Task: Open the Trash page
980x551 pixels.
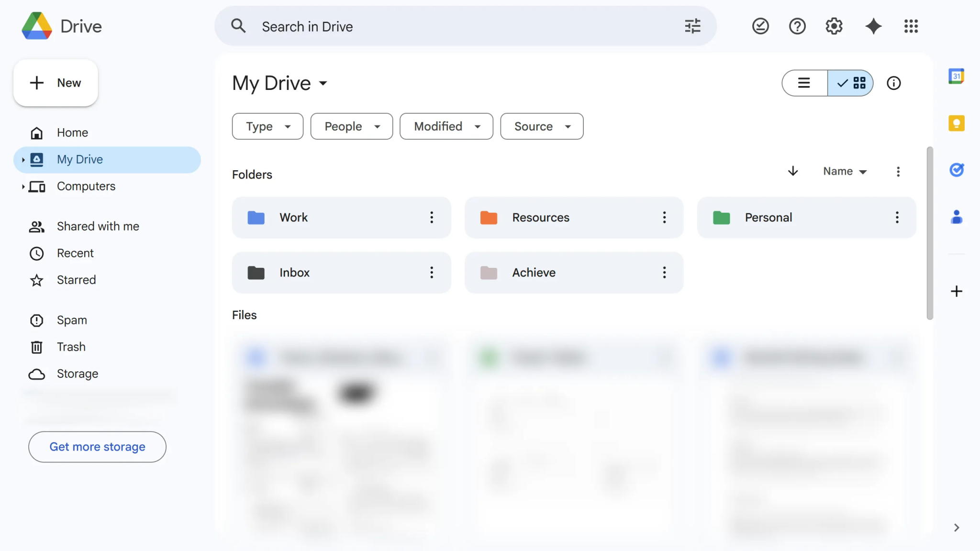Action: click(71, 347)
